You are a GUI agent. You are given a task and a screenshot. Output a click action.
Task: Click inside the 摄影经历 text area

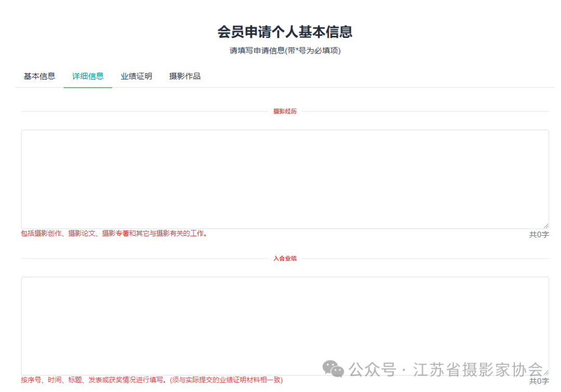coord(285,179)
